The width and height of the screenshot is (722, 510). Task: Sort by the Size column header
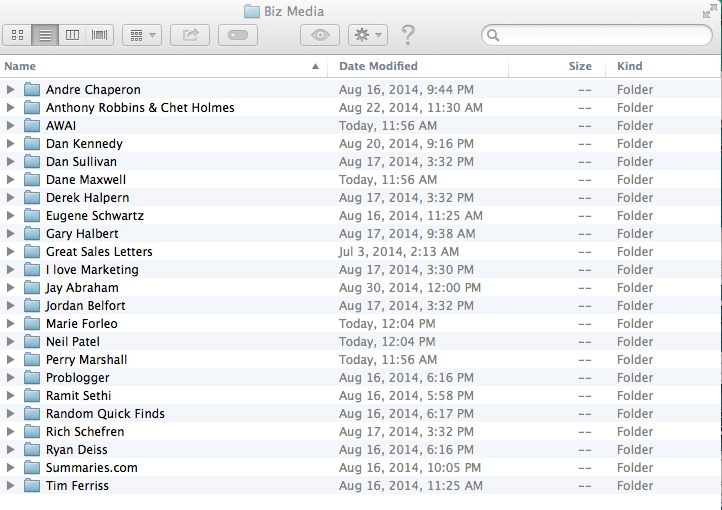(556, 66)
